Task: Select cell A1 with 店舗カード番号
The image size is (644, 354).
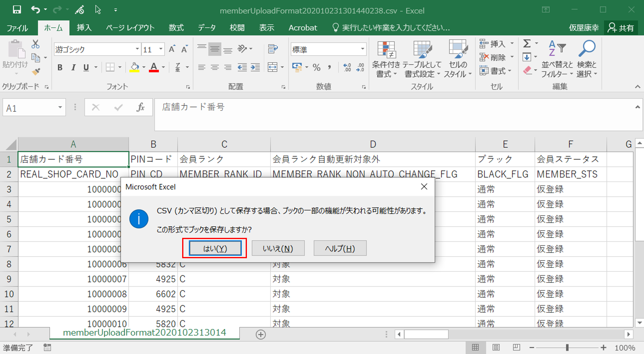Action: [73, 159]
